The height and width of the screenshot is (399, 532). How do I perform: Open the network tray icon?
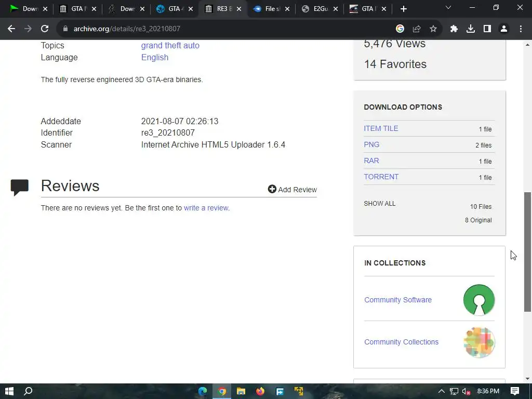(x=454, y=391)
